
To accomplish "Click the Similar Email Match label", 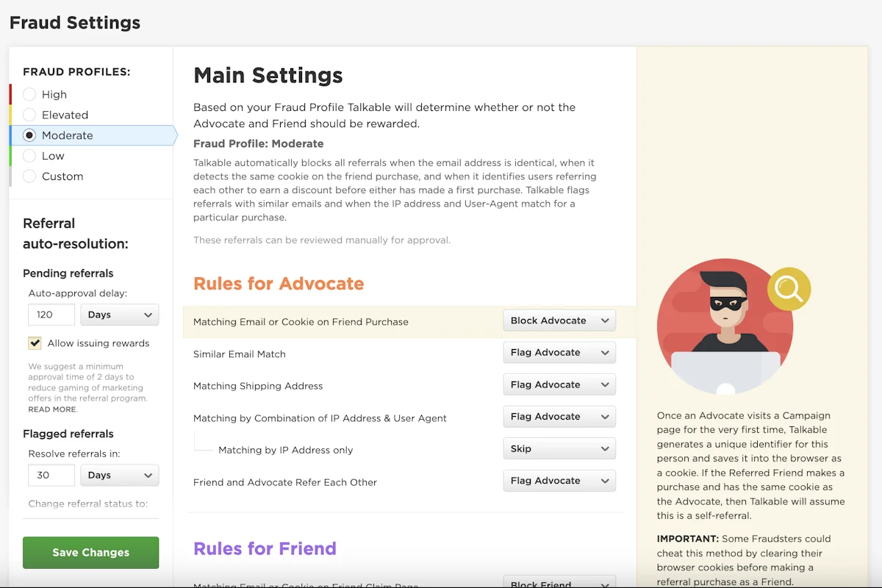I will (x=240, y=354).
